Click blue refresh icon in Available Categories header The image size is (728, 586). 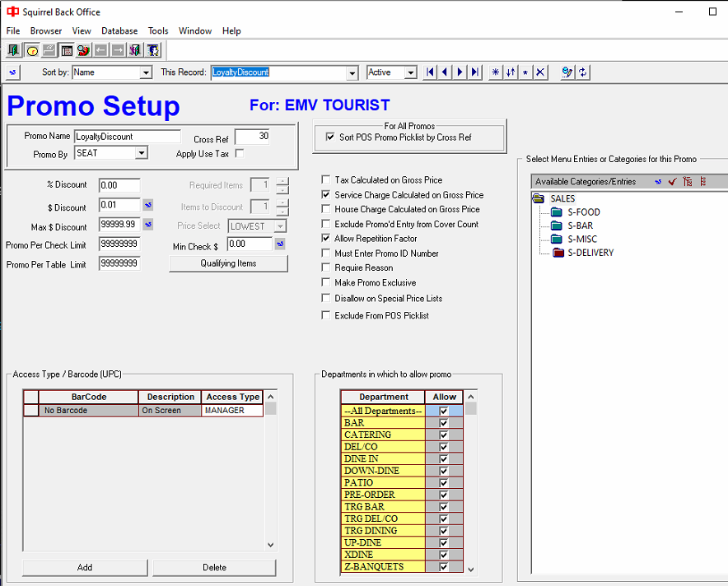[x=658, y=181]
